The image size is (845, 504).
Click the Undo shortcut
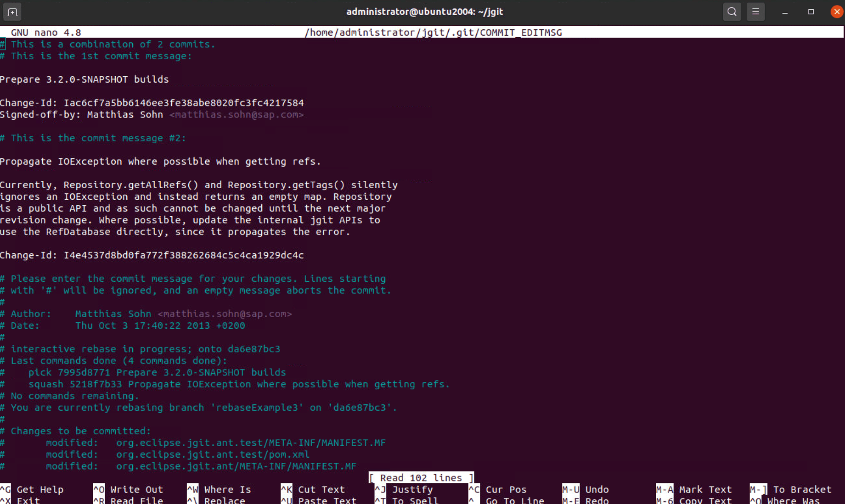pyautogui.click(x=597, y=489)
